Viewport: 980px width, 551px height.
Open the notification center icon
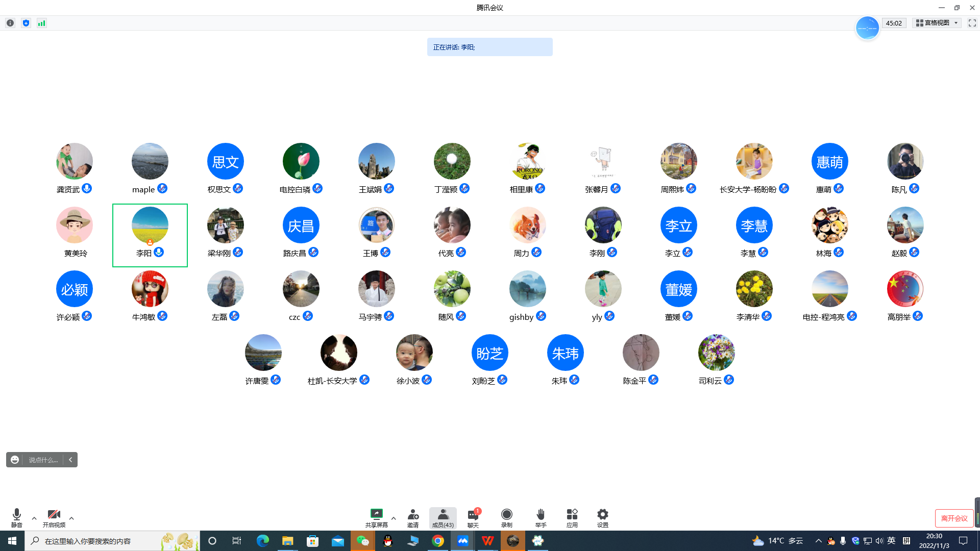(963, 541)
